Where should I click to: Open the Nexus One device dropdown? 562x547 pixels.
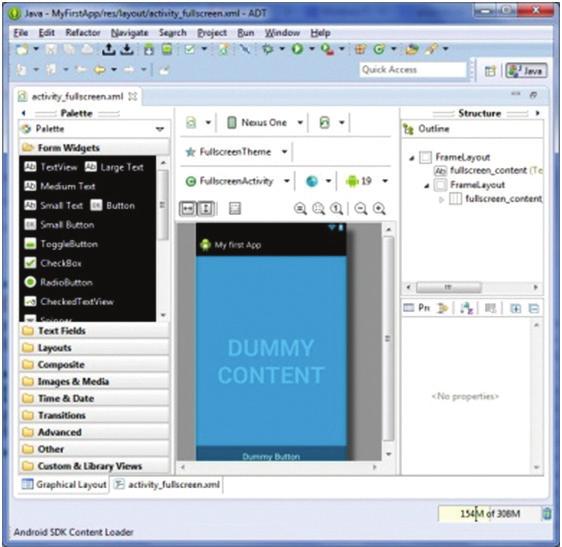300,123
